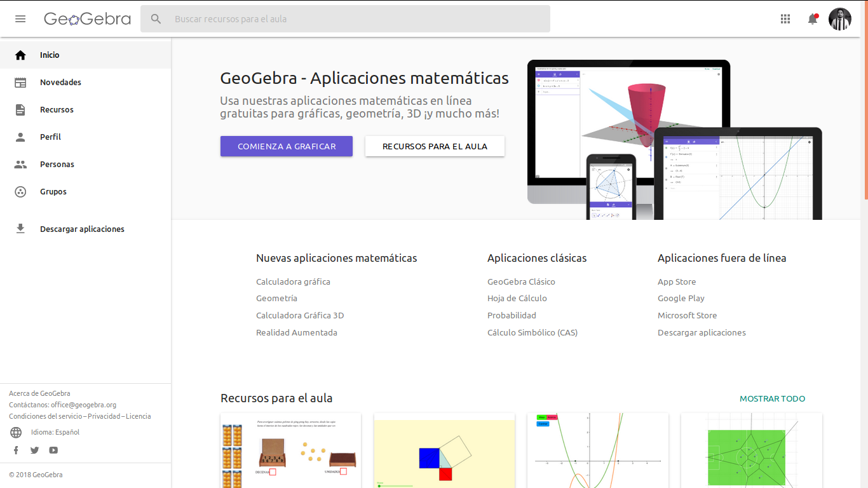Go to Recursos in sidebar
Viewport: 868px width, 488px height.
click(85, 110)
